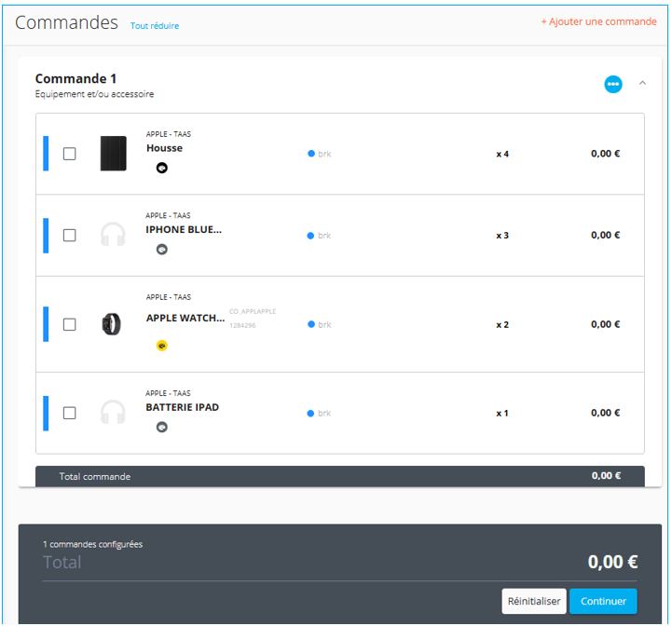Click the grey round icon under BATTERIE IPAD
Image resolution: width=672 pixels, height=626 pixels.
[x=161, y=428]
